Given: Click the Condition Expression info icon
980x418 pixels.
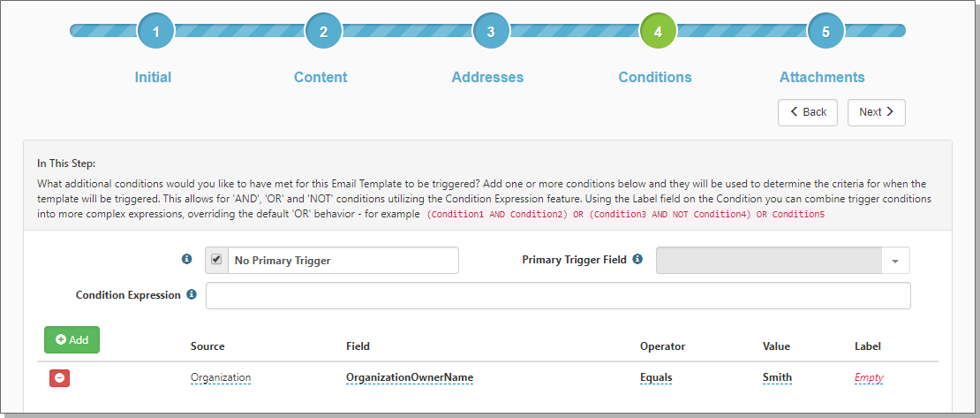Looking at the screenshot, I should click(192, 294).
